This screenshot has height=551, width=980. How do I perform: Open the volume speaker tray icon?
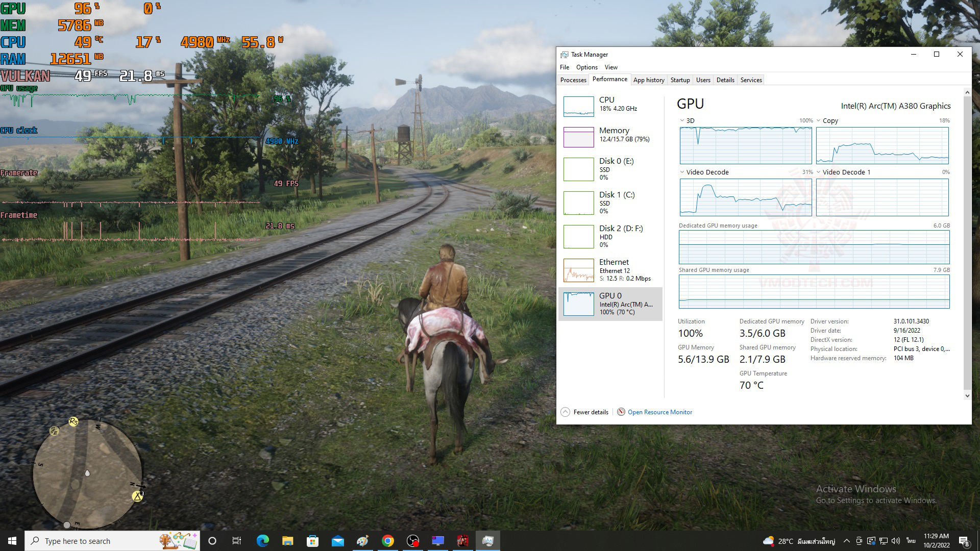point(896,541)
